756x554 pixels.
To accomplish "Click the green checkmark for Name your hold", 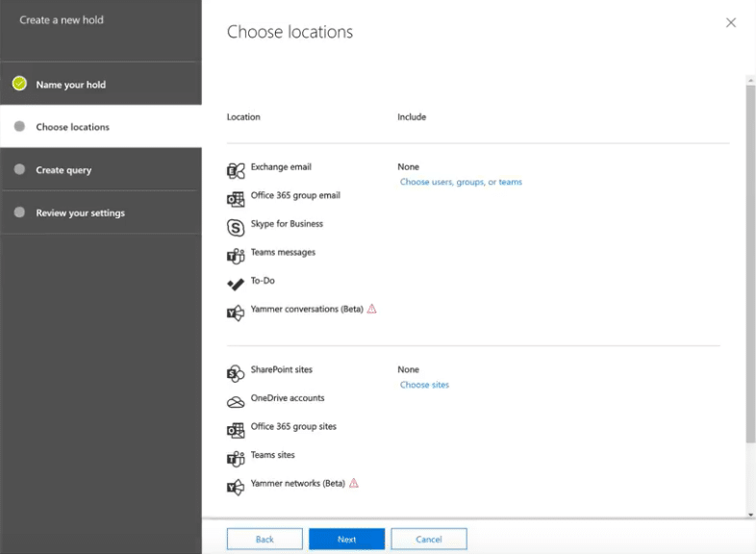I will click(x=19, y=84).
